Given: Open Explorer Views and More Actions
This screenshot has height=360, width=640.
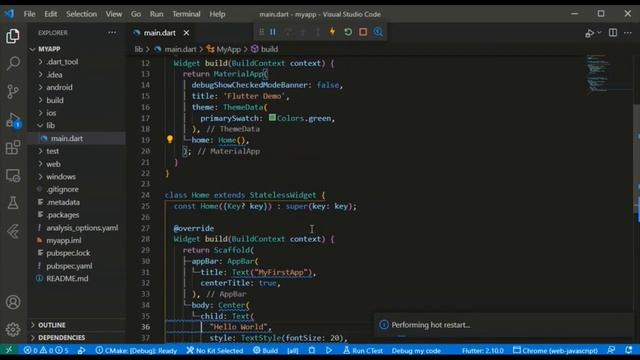Looking at the screenshot, I should tap(112, 33).
